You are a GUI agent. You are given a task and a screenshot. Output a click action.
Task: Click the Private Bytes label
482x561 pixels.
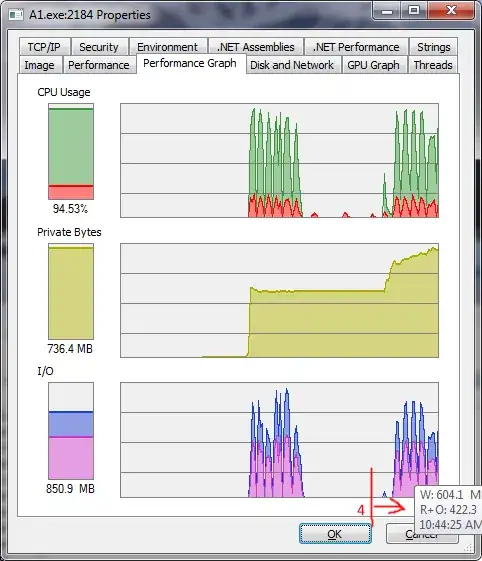click(69, 232)
